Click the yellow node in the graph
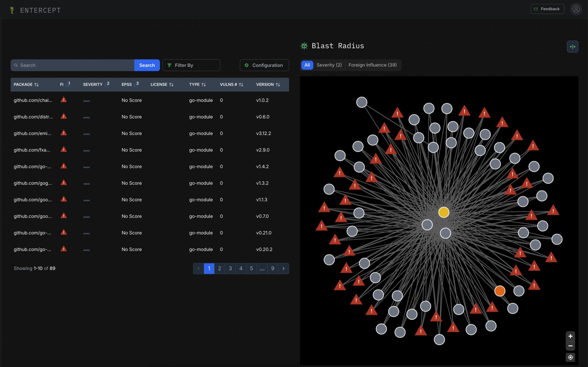Screen dimensions: 588x367 [443, 212]
